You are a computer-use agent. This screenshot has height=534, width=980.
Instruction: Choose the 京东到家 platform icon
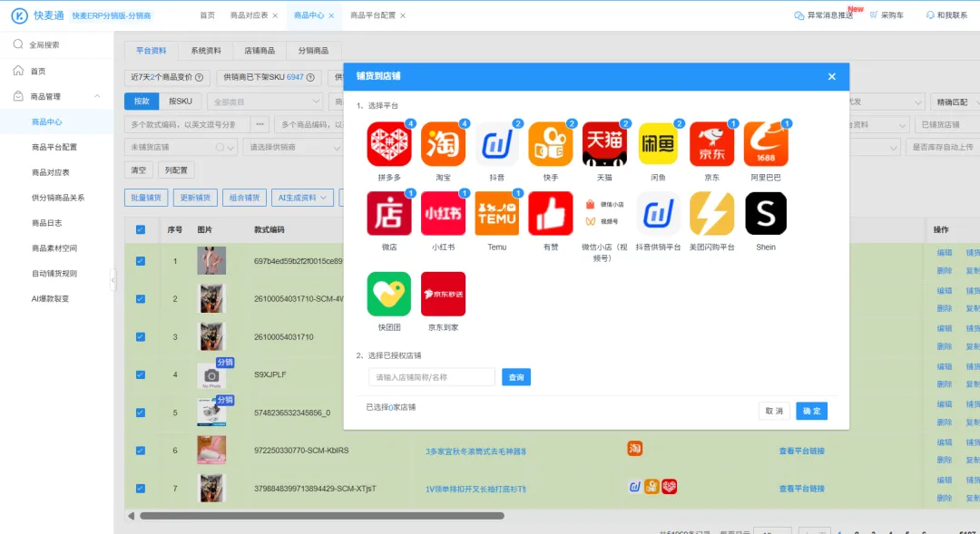(x=443, y=294)
